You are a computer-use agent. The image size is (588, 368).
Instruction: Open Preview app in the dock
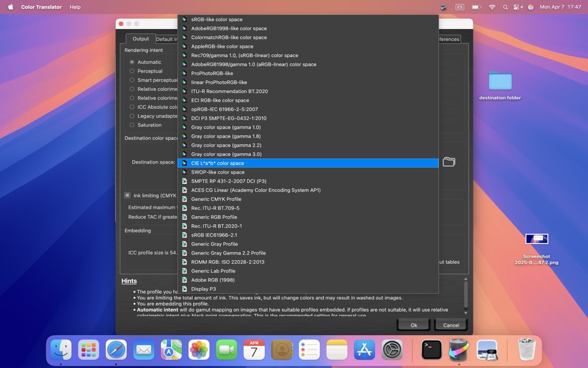click(486, 350)
